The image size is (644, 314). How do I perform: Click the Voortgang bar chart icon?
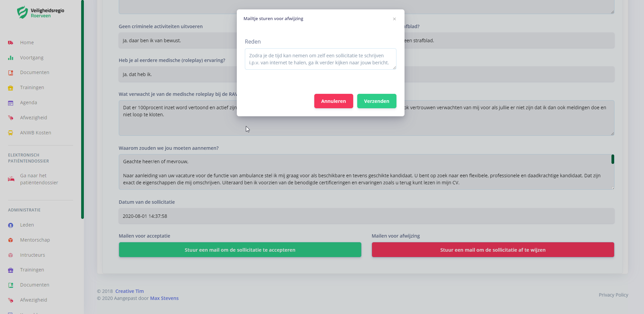[x=11, y=58]
